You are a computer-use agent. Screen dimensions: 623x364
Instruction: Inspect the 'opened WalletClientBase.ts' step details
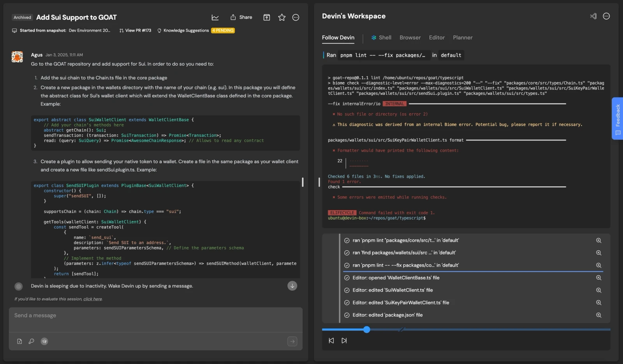pyautogui.click(x=598, y=278)
